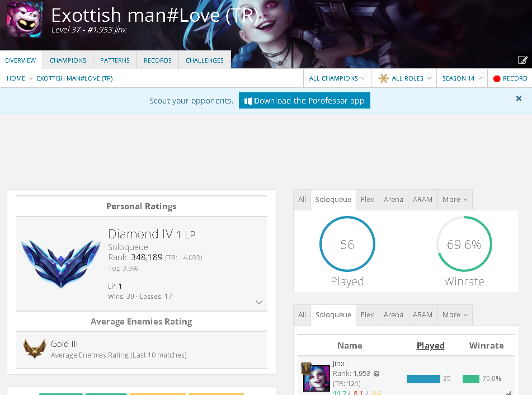Click the 'Level 37 - #1,953 Jinx' subtitle

coord(89,30)
